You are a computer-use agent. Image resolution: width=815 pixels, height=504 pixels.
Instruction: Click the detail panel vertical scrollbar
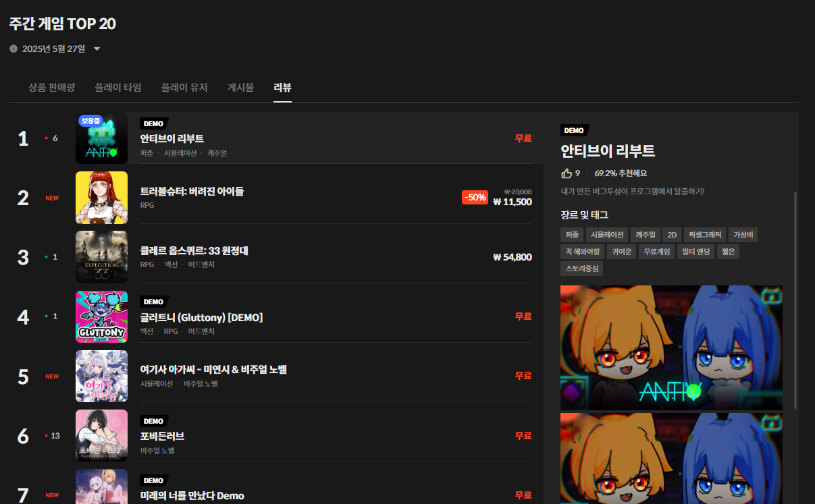(x=795, y=300)
